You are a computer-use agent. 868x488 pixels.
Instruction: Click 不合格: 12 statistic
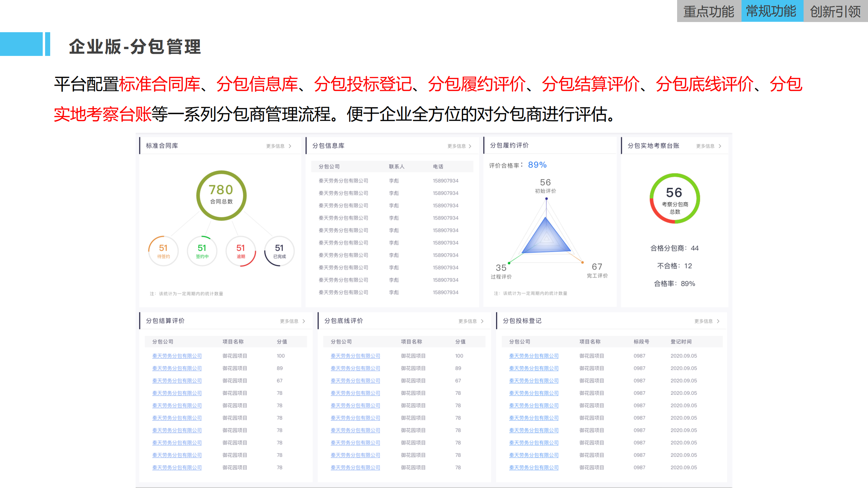[x=674, y=266]
